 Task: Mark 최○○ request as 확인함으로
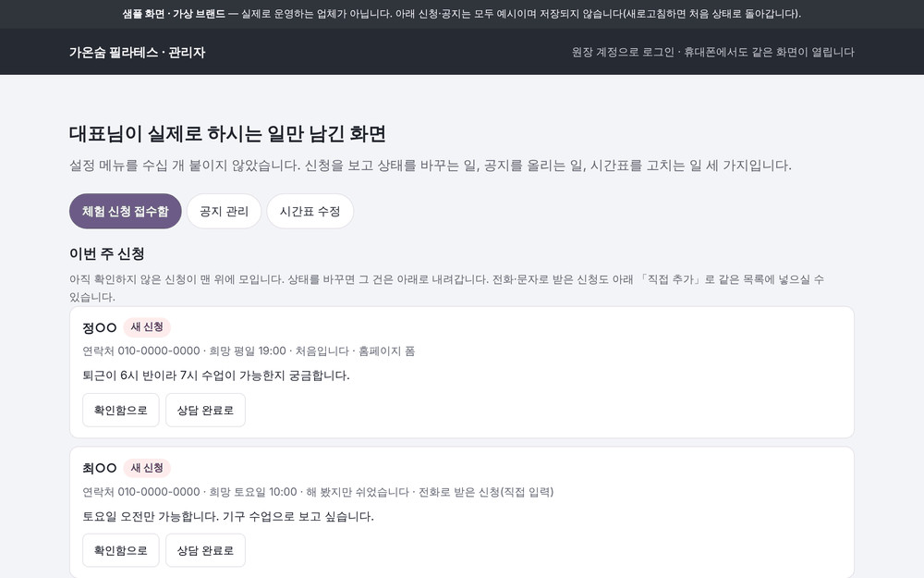click(x=121, y=550)
